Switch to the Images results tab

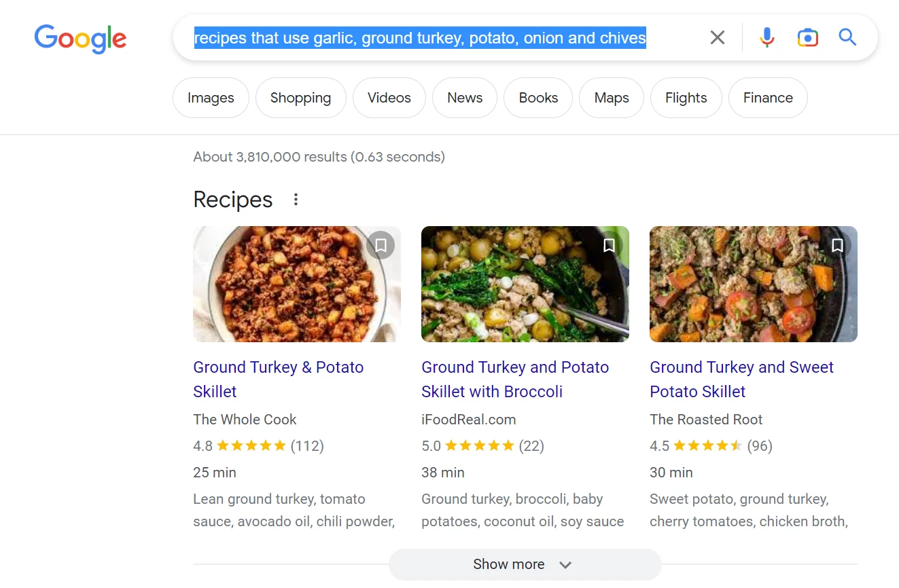(x=211, y=98)
